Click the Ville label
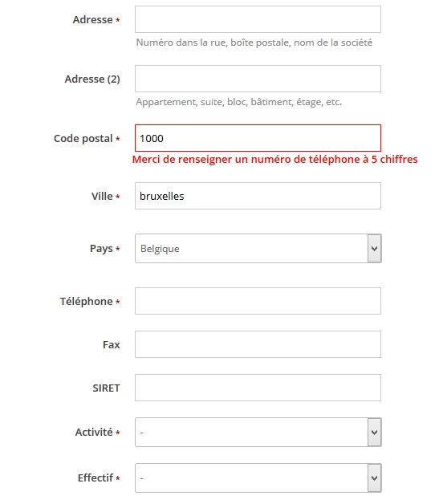The image size is (439, 504). click(102, 196)
